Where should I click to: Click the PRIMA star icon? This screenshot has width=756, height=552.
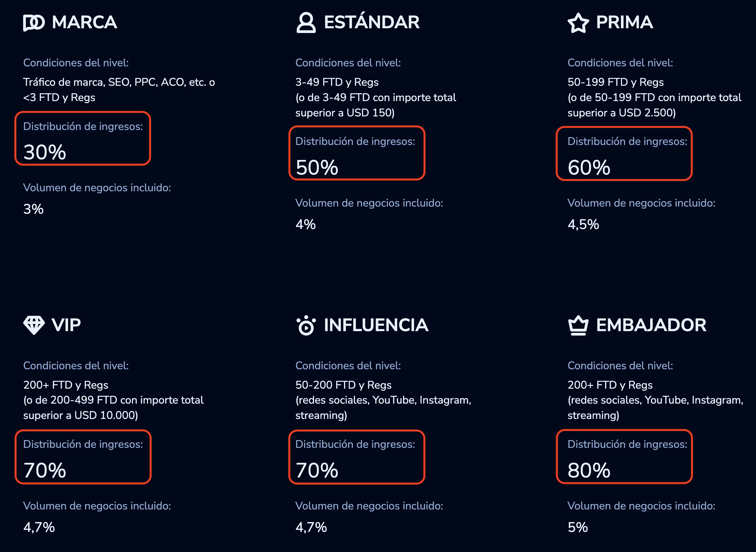[578, 23]
